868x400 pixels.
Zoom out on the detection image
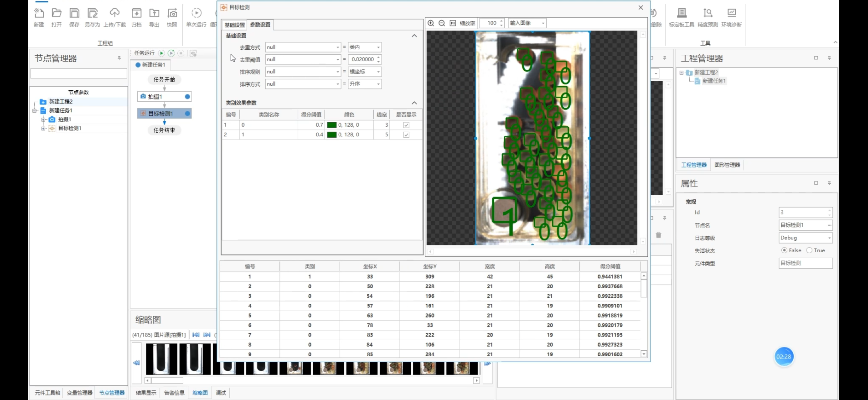tap(442, 23)
